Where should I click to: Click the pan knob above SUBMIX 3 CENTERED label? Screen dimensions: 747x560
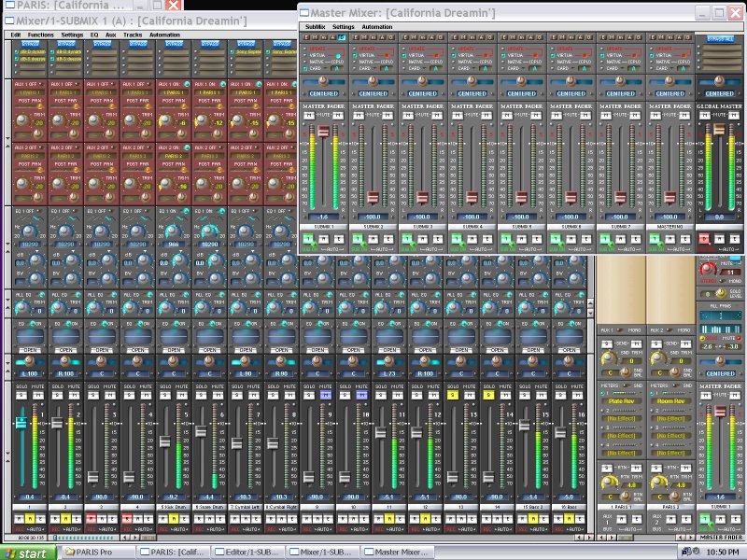(x=423, y=80)
